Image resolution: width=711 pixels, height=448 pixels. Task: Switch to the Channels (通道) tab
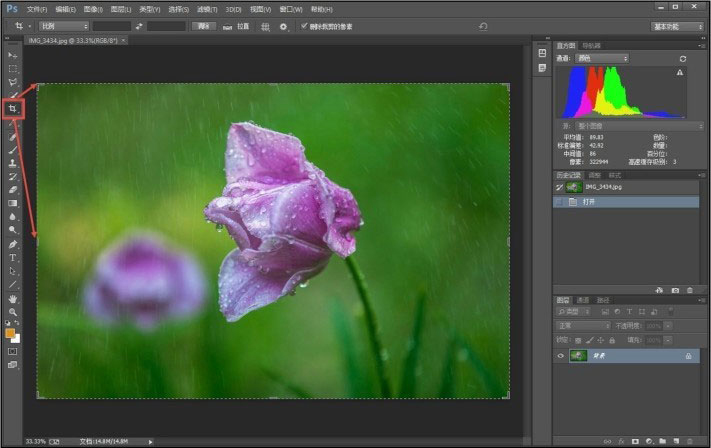[582, 300]
